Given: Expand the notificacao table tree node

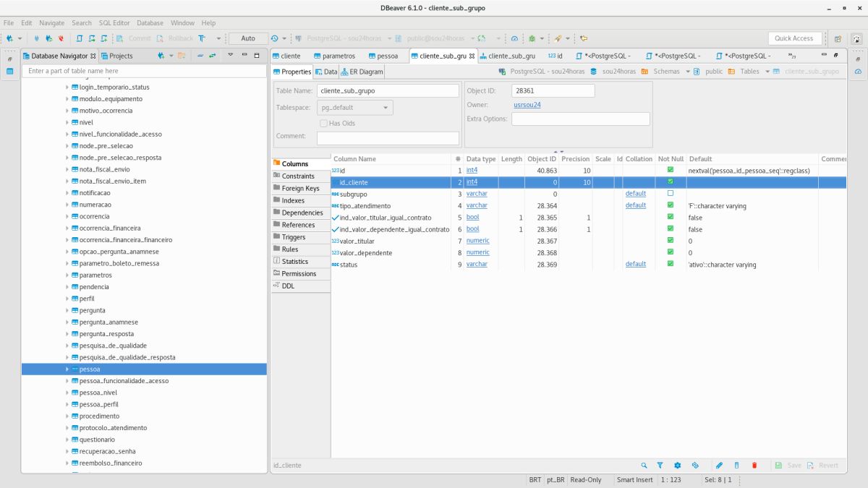Looking at the screenshot, I should [x=67, y=193].
